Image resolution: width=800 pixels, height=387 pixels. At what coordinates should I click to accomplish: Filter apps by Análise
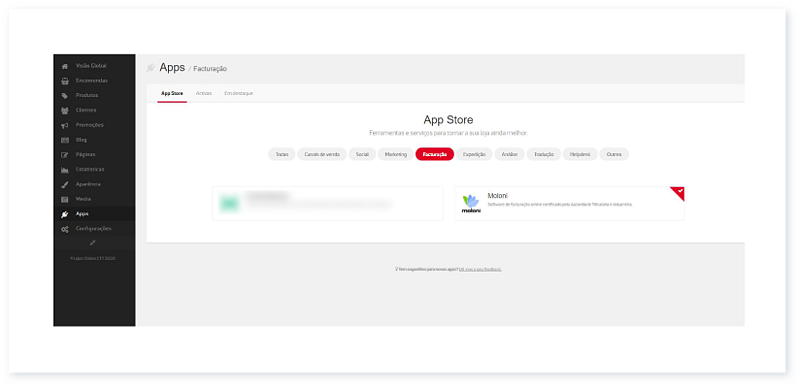tap(509, 154)
